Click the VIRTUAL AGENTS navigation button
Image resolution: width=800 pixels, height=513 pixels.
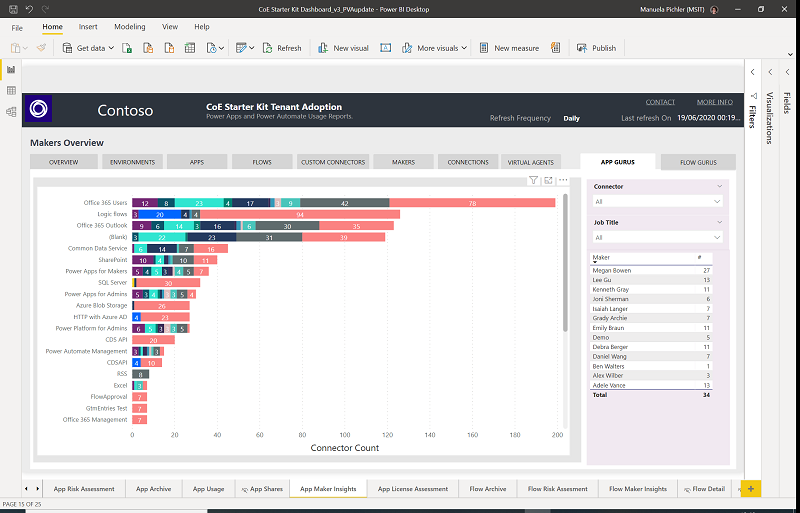531,162
